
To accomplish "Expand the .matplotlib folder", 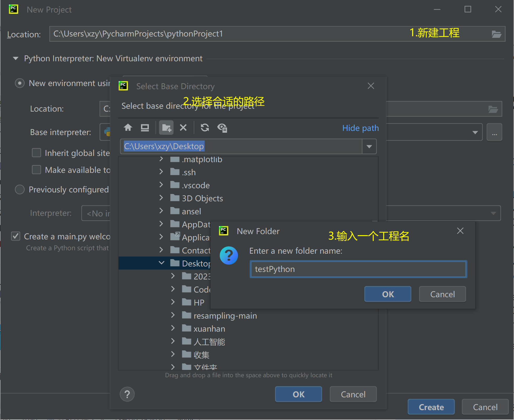I will (x=161, y=159).
